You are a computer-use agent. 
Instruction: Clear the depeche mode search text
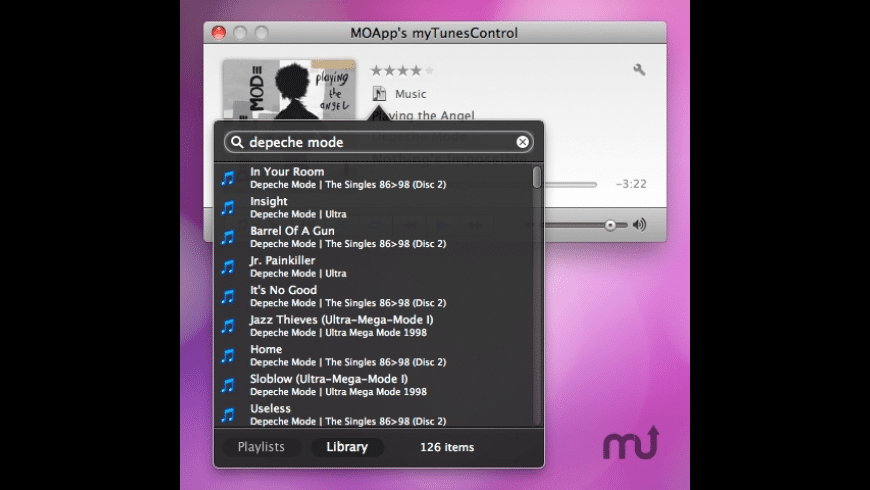(x=522, y=142)
